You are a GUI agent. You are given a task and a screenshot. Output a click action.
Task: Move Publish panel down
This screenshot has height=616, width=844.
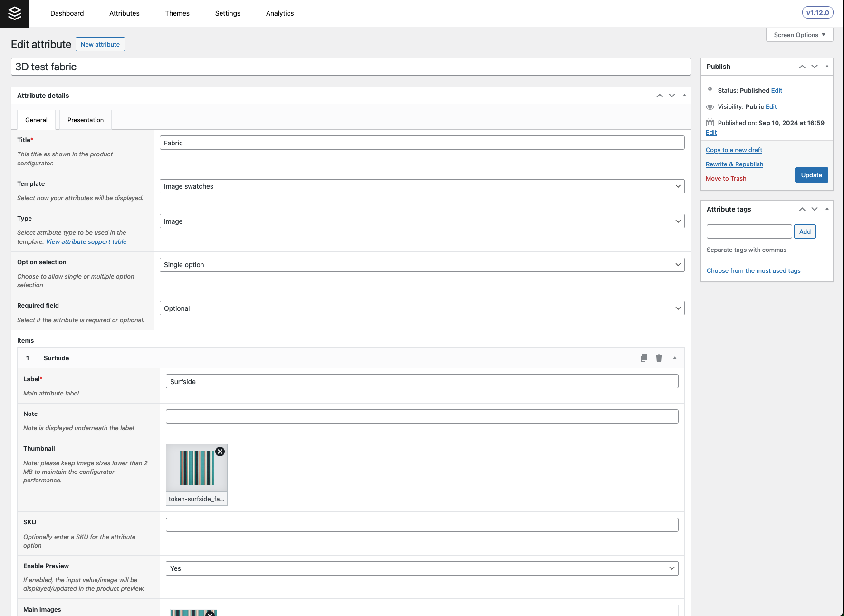[x=815, y=67]
